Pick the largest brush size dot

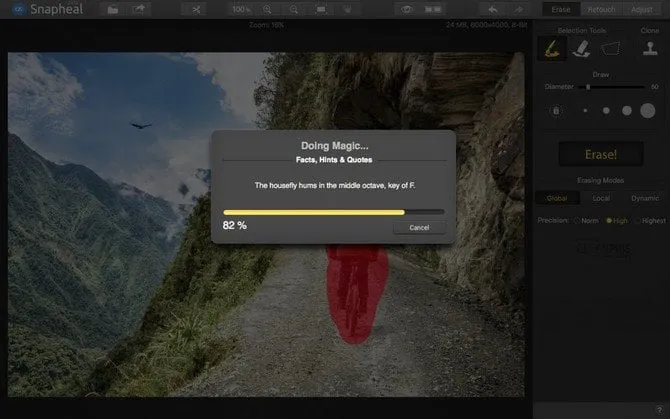(647, 111)
